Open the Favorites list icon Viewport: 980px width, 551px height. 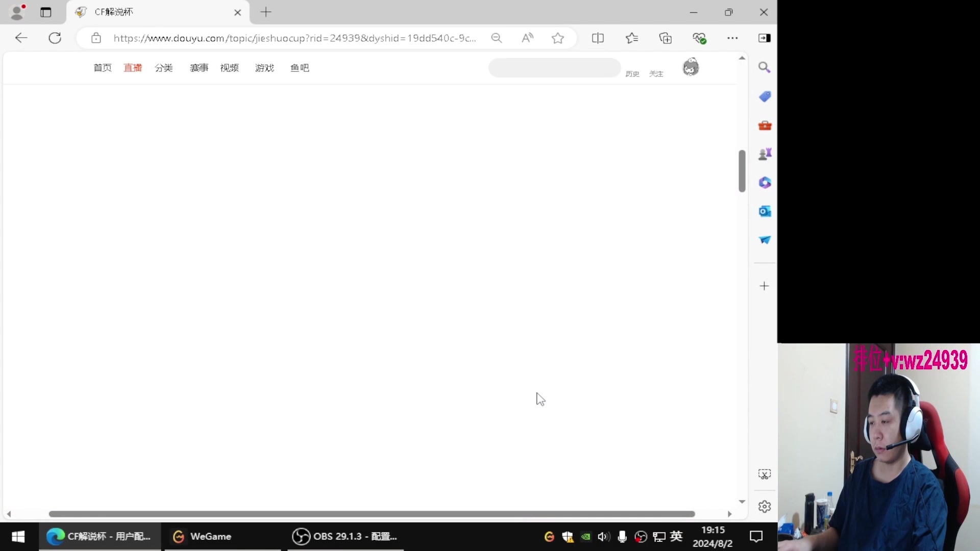[x=632, y=38]
